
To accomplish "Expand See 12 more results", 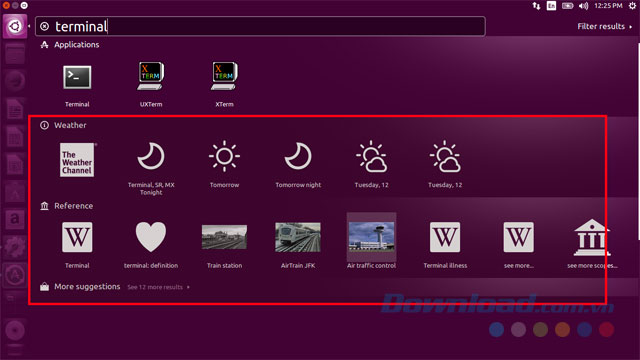I will coord(158,287).
